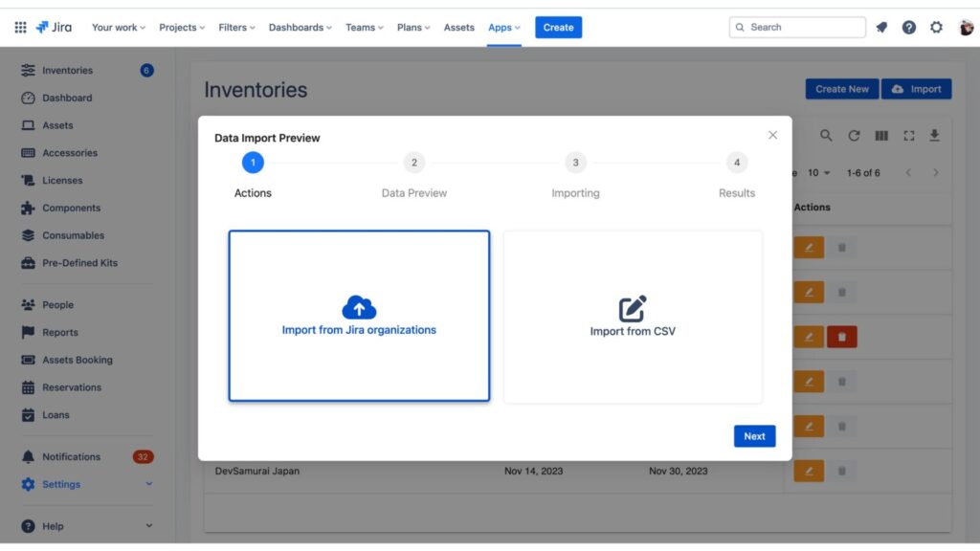Refresh the inventory list with the reload icon
The image size is (980, 551).
tap(854, 136)
